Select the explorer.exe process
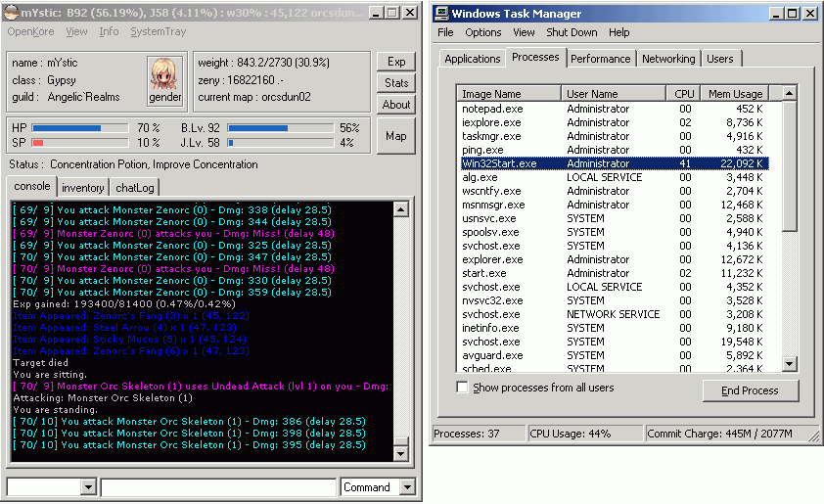 tap(492, 259)
